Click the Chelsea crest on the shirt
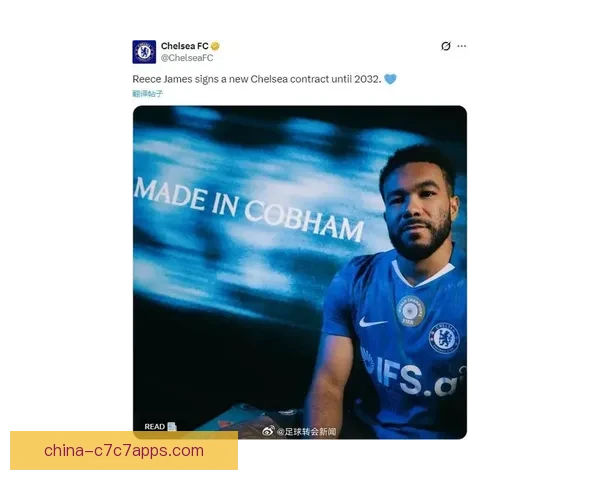 (443, 338)
